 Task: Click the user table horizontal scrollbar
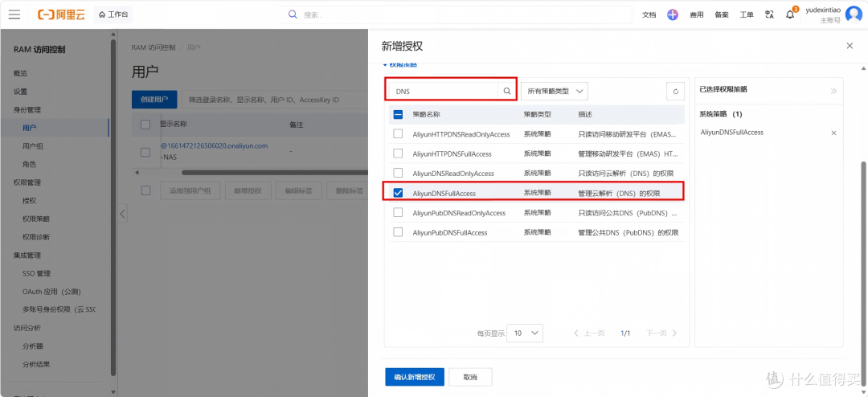(274, 173)
